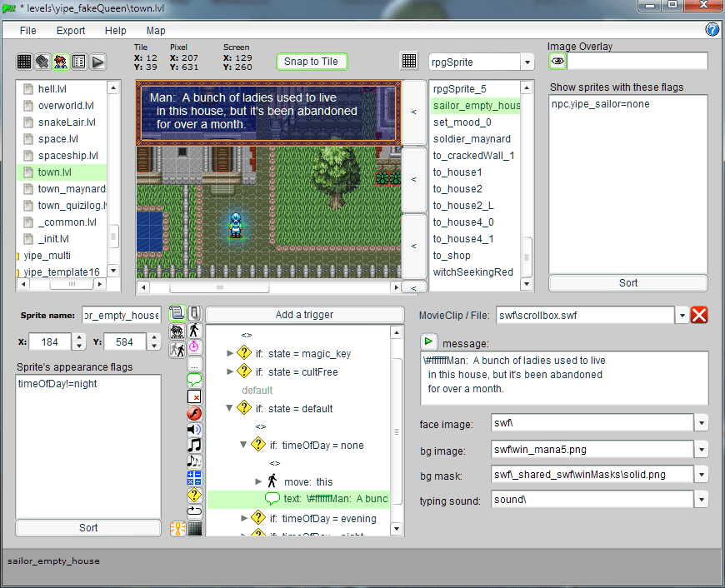
Task: Click the play triangle icon in top toolbar
Action: tap(98, 62)
